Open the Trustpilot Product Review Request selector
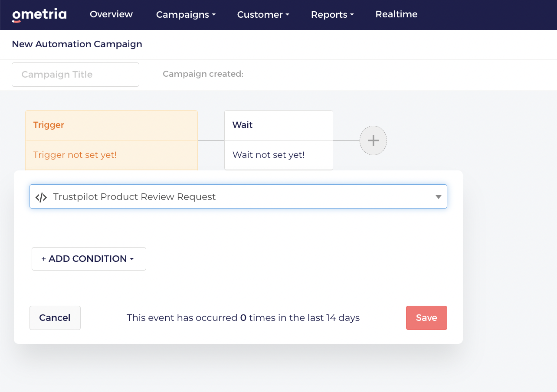This screenshot has width=557, height=392. 238,196
